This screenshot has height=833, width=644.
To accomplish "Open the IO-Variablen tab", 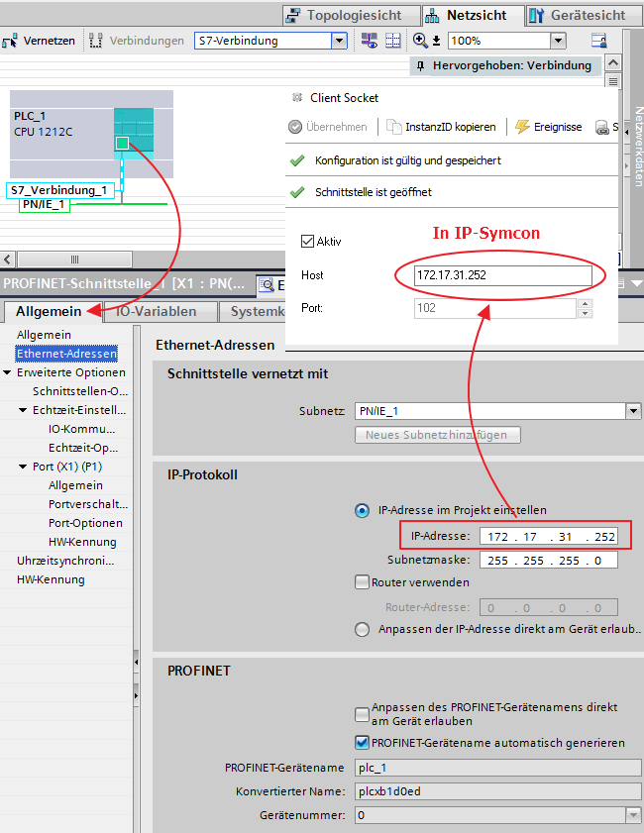I will point(158,311).
